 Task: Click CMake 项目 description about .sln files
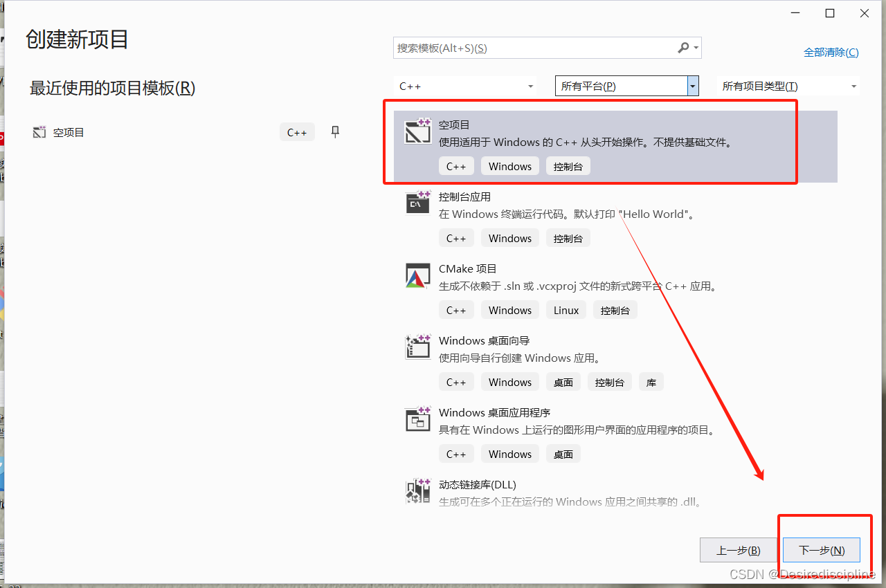(x=580, y=286)
